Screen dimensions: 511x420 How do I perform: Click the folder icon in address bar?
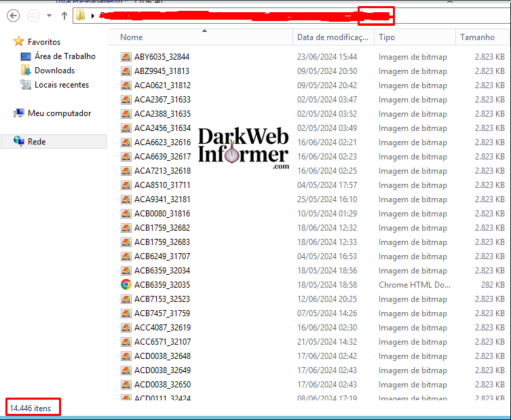81,16
